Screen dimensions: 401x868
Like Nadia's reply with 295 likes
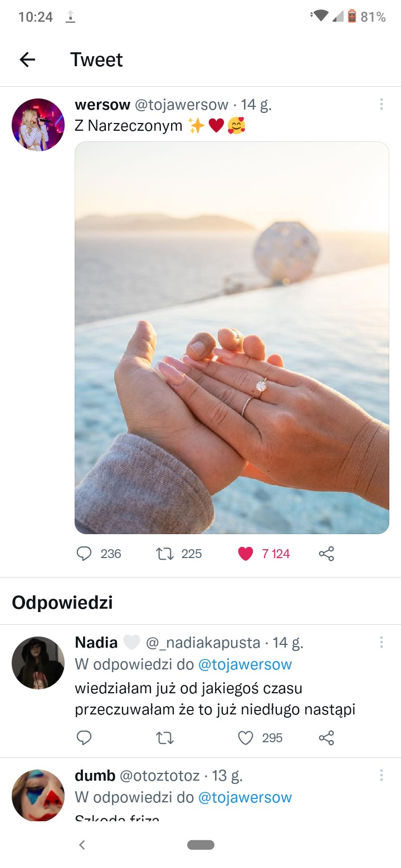tap(246, 738)
